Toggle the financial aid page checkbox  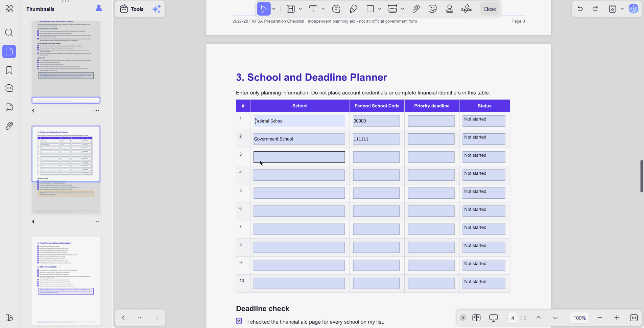pyautogui.click(x=239, y=321)
